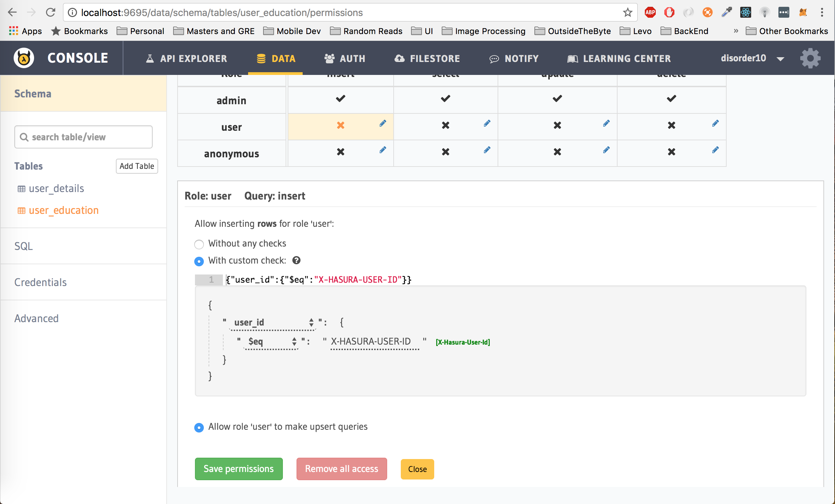Open the settings gear icon
The image size is (835, 504).
tap(810, 58)
